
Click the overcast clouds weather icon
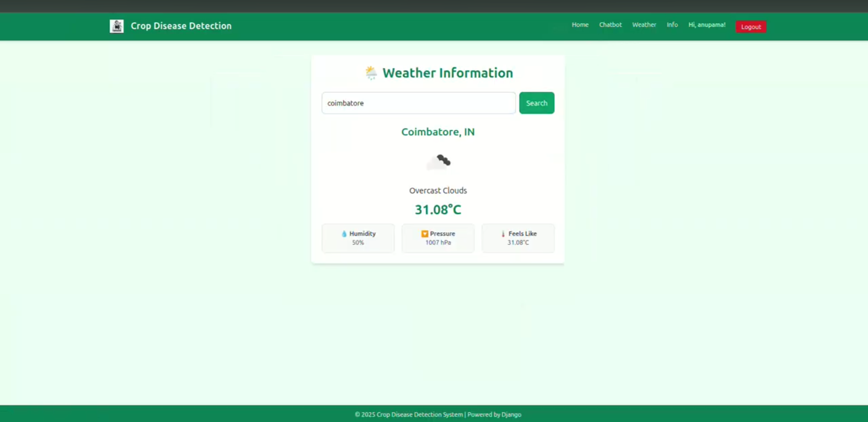pyautogui.click(x=438, y=162)
